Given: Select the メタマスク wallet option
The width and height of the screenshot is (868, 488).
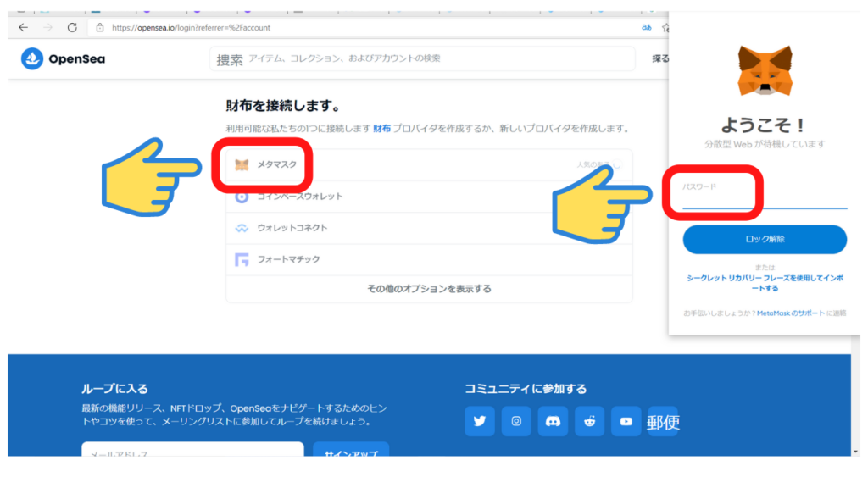Looking at the screenshot, I should [276, 164].
